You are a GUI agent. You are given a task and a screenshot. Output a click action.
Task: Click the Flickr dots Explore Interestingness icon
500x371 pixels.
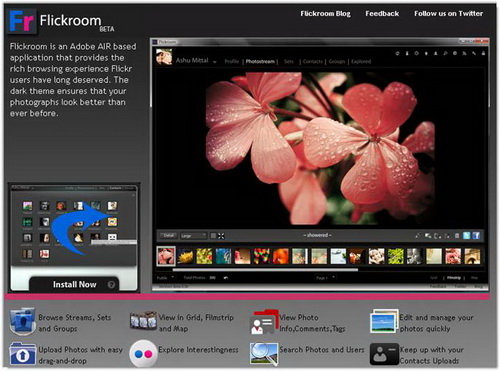[143, 354]
